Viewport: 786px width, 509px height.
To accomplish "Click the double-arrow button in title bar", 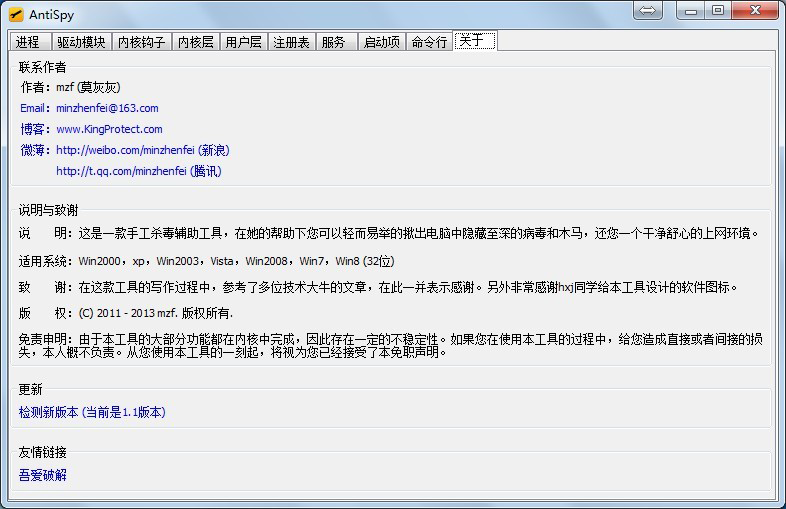I will [649, 11].
